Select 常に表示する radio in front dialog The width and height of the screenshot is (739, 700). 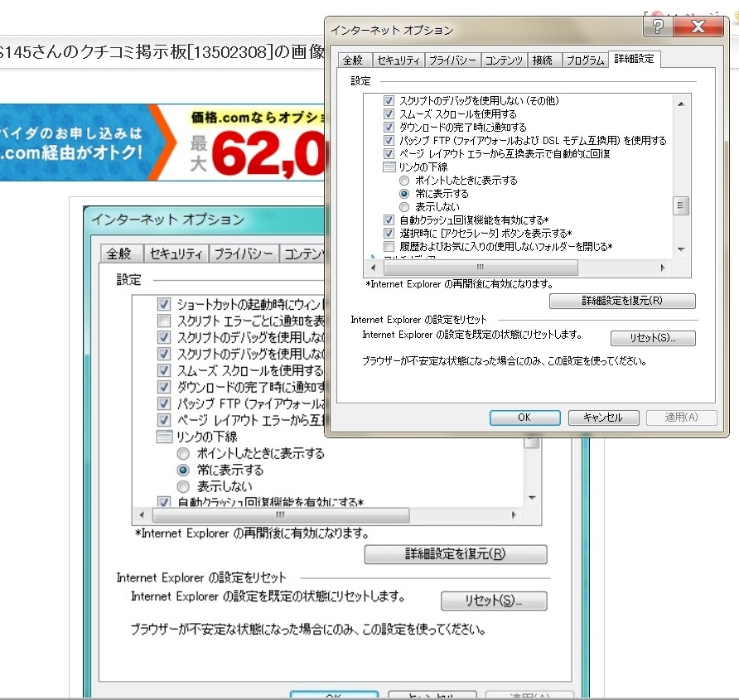404,194
